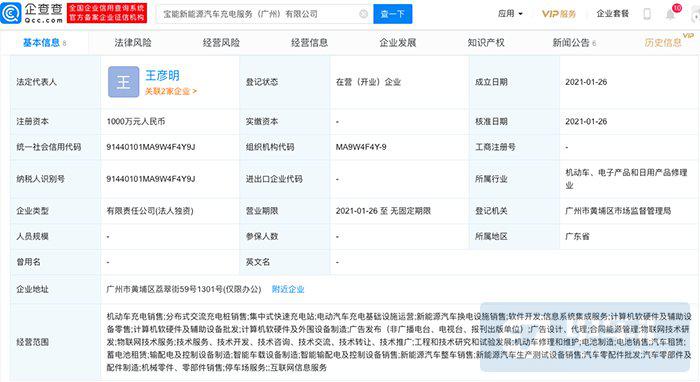Switch to the 经营信息 tab

click(309, 42)
